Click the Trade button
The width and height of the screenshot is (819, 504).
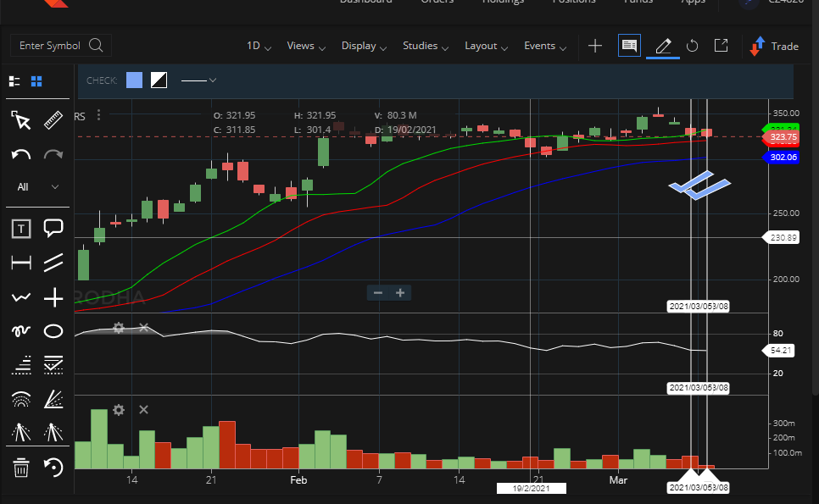click(x=773, y=46)
